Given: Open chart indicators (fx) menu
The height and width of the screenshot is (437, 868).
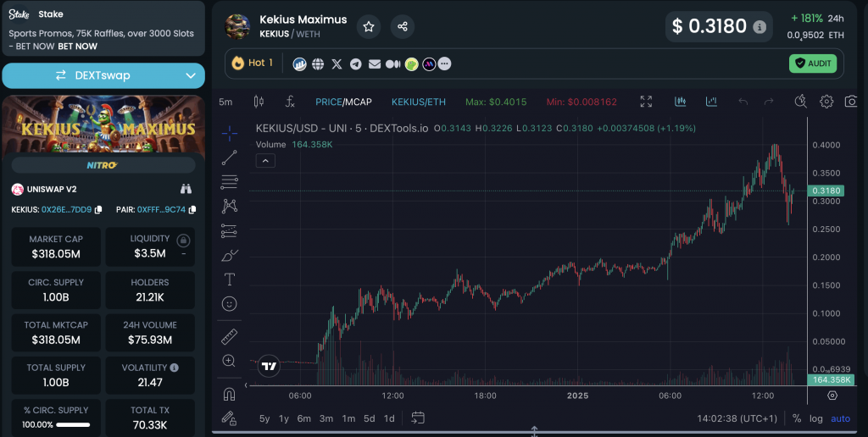Looking at the screenshot, I should point(290,102).
